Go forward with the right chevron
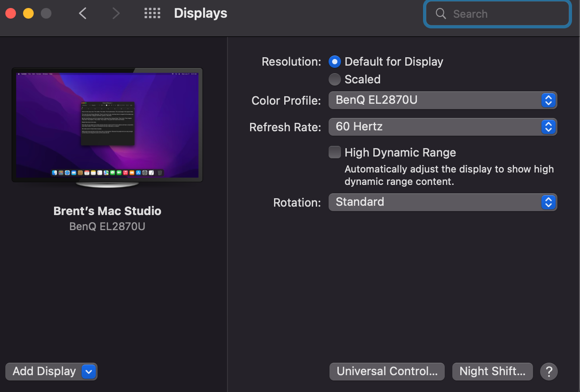The width and height of the screenshot is (580, 392). (116, 13)
